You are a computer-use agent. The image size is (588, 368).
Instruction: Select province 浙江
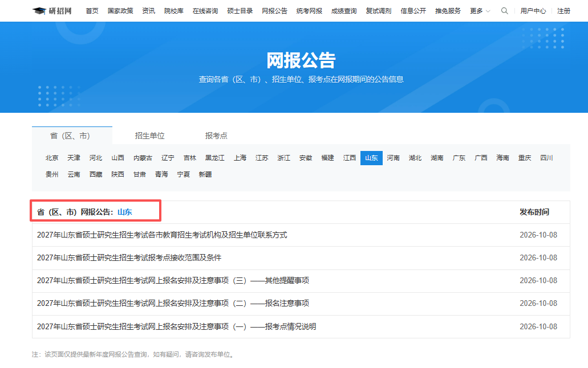click(x=284, y=158)
